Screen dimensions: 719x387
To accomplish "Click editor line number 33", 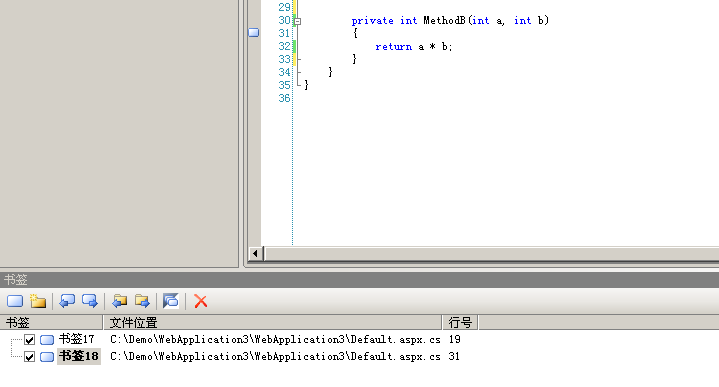I will [284, 60].
